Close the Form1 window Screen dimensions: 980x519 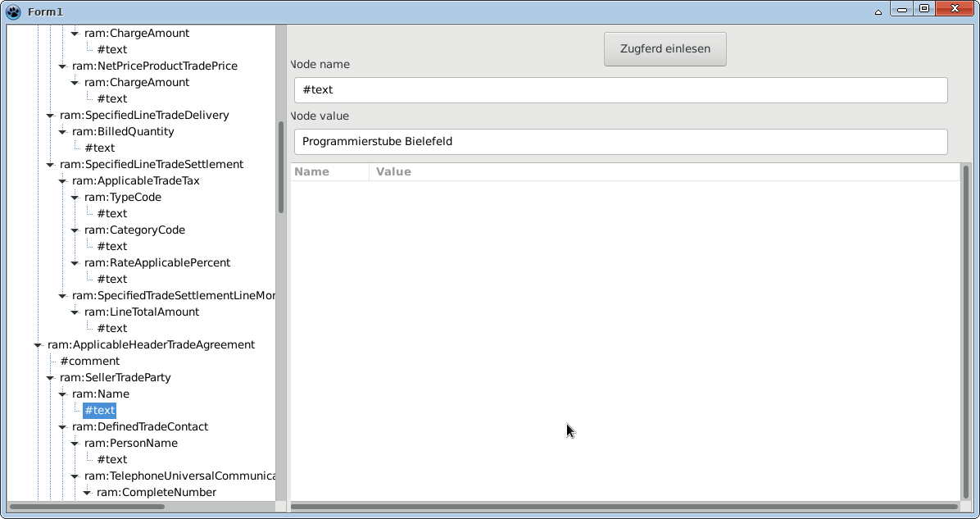pos(955,9)
